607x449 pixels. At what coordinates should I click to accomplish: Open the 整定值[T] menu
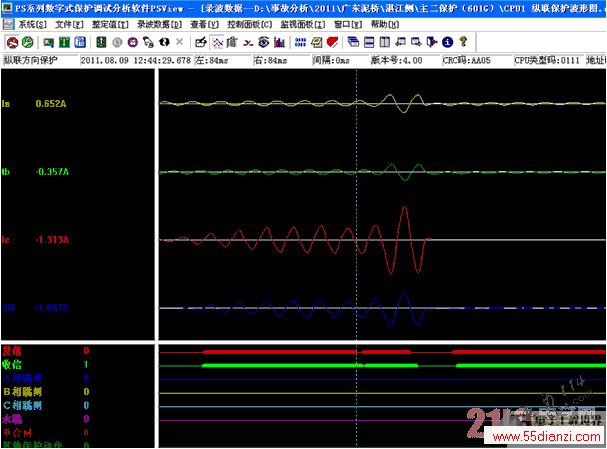[110, 24]
